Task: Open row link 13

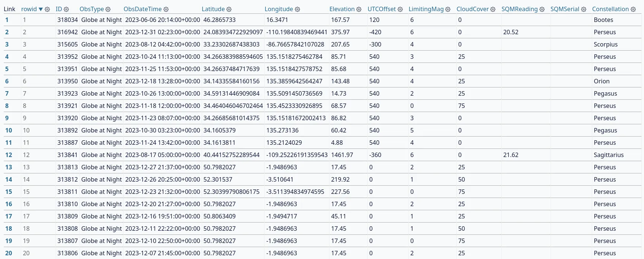Action: [9, 167]
